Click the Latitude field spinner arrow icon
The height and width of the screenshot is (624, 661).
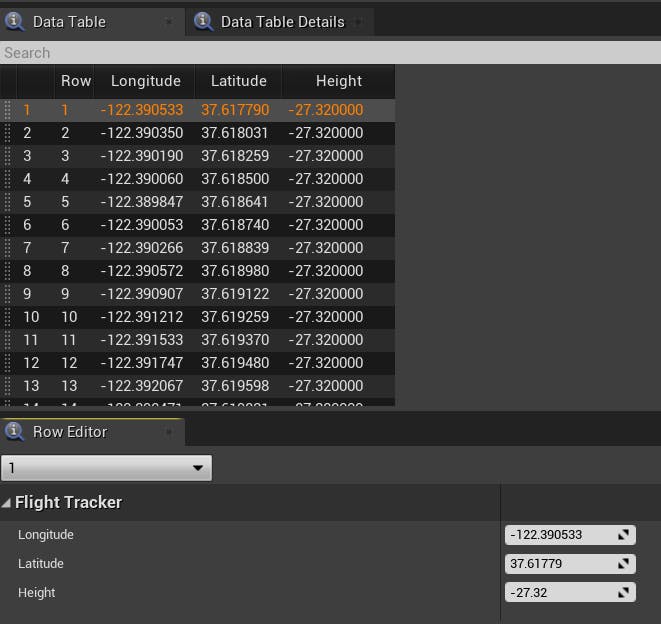[x=623, y=564]
